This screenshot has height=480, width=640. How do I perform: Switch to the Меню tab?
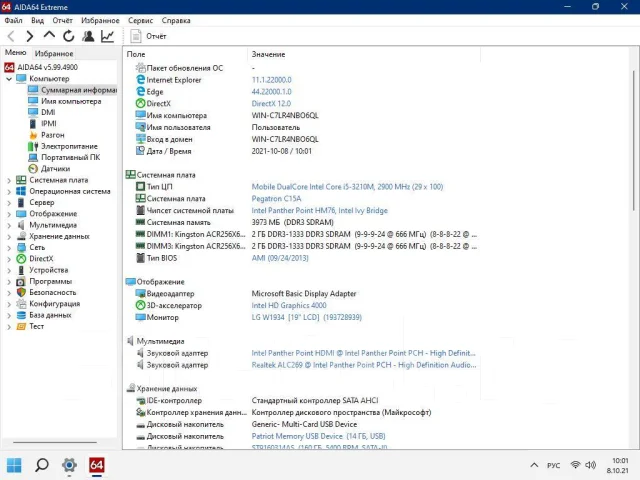16,53
